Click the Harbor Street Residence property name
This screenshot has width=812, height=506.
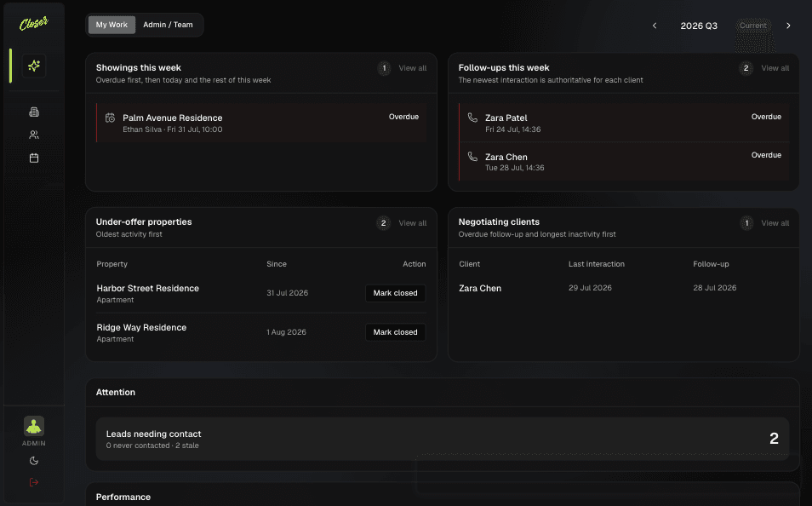coord(147,288)
